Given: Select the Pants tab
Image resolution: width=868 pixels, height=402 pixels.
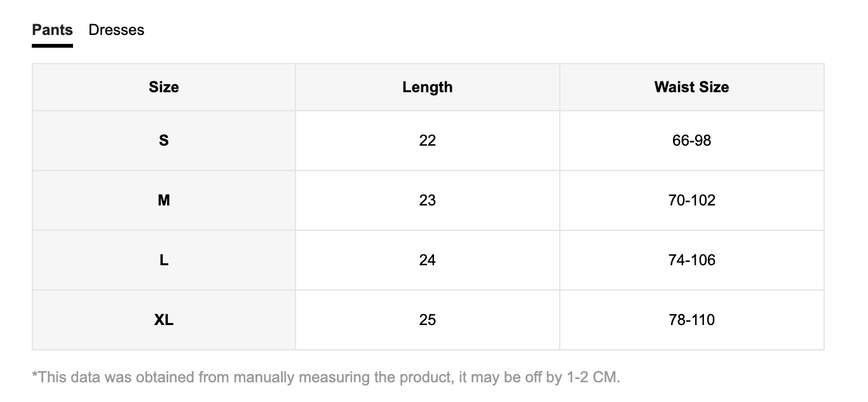Looking at the screenshot, I should coord(52,30).
